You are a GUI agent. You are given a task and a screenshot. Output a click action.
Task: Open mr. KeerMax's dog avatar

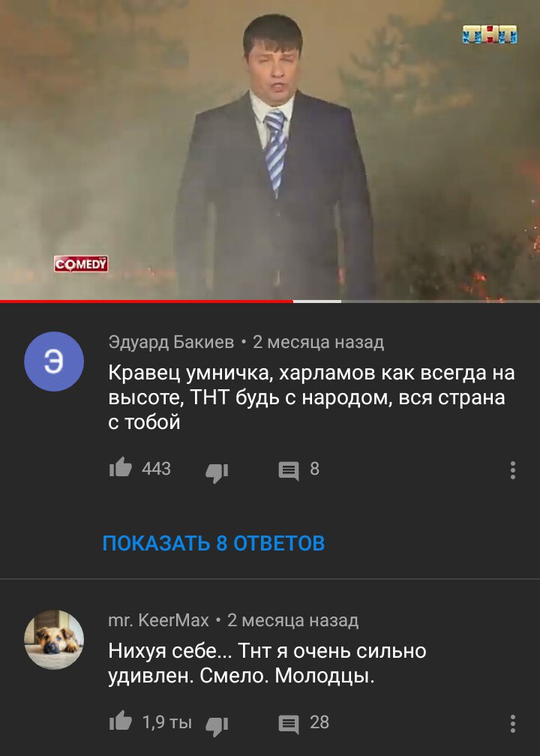pos(54,639)
